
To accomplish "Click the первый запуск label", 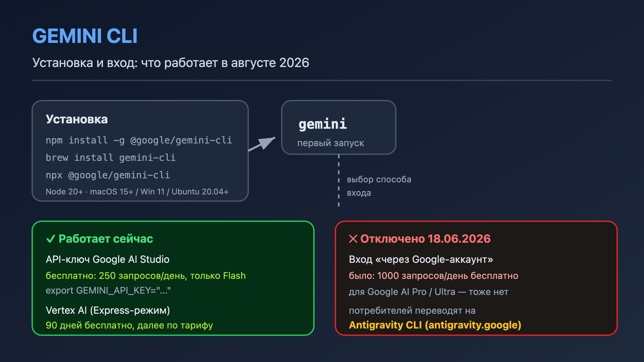I will [330, 143].
